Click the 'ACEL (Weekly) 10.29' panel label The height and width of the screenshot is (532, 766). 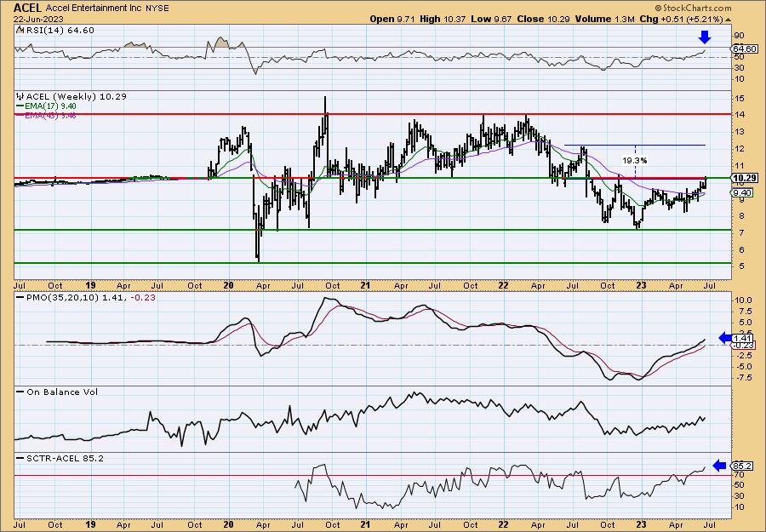tap(77, 97)
